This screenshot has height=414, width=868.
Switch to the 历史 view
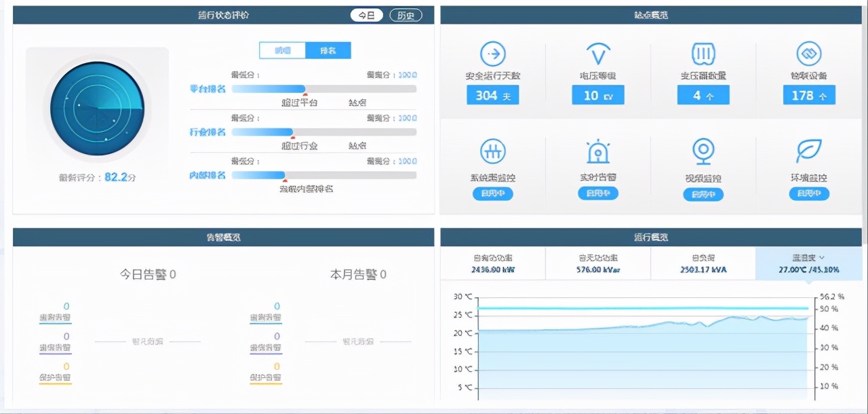coord(406,15)
